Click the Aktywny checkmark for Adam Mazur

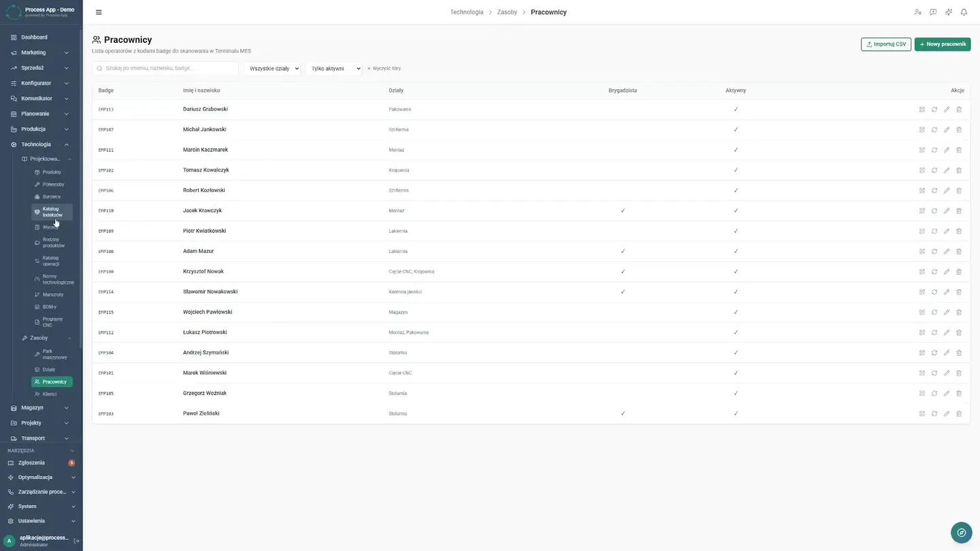[x=736, y=252]
